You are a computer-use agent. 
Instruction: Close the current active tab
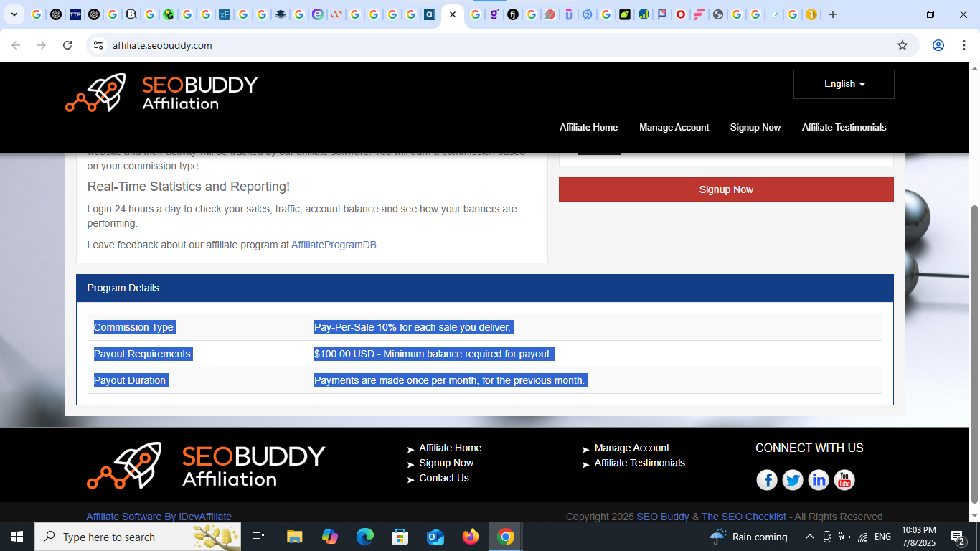pyautogui.click(x=453, y=14)
